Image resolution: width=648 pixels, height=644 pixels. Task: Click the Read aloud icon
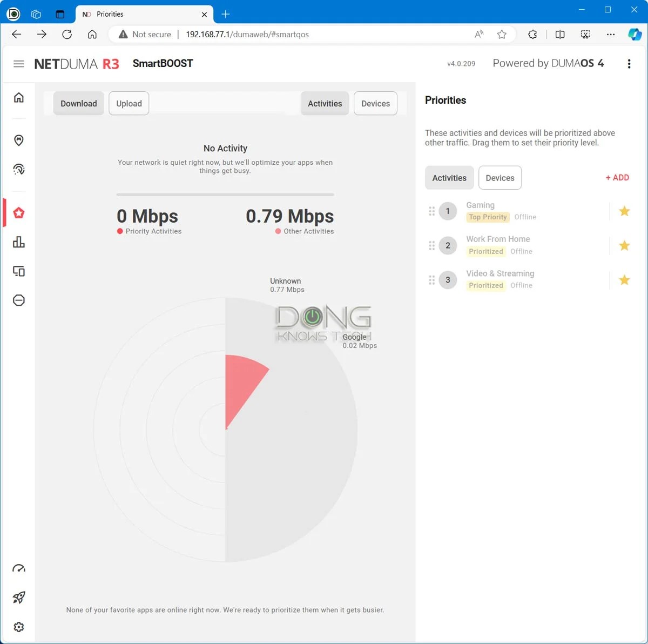pos(479,34)
